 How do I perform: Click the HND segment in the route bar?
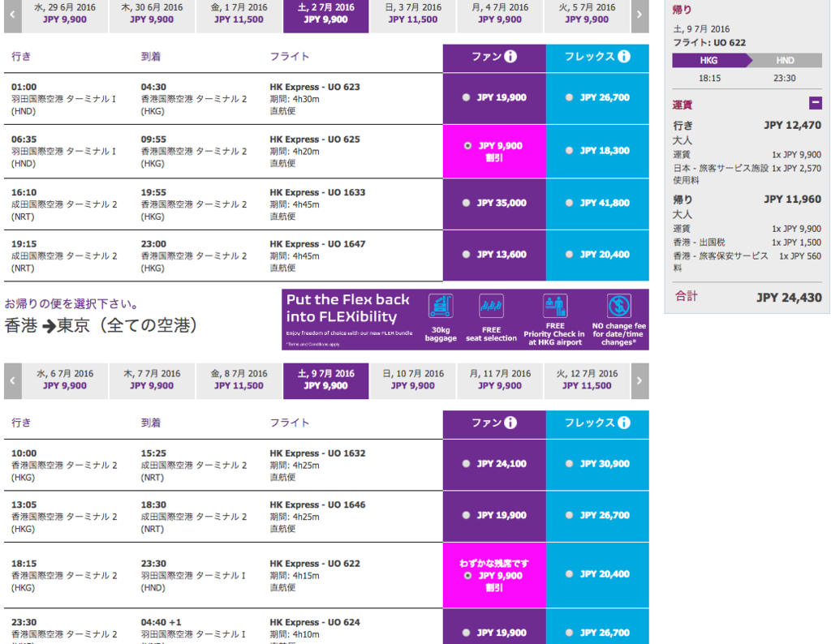(785, 60)
